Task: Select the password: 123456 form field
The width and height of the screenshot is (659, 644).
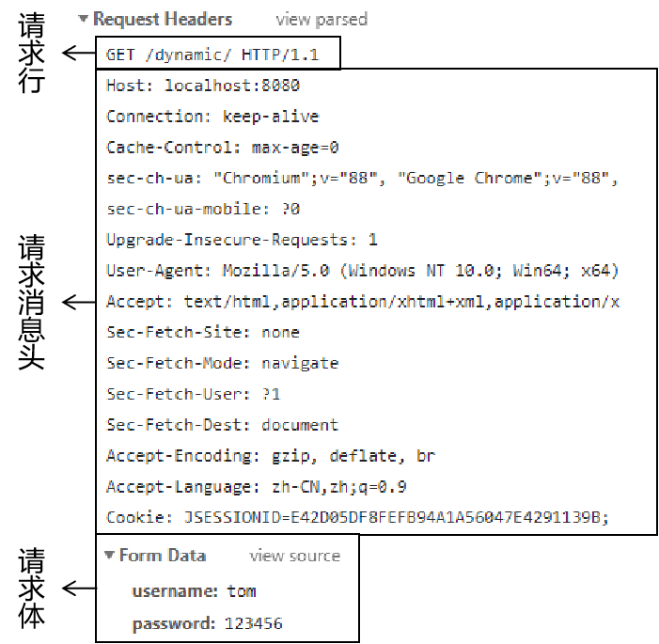Action: point(207,623)
